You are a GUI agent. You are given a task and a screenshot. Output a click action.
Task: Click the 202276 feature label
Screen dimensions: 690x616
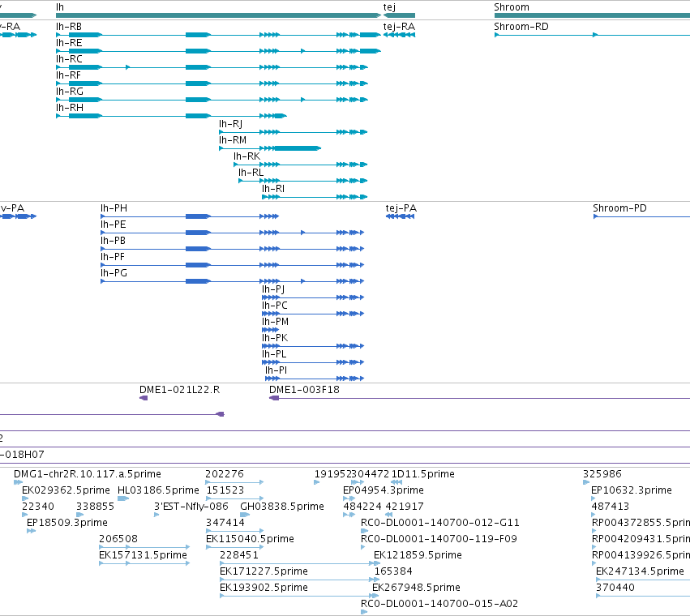coord(224,474)
